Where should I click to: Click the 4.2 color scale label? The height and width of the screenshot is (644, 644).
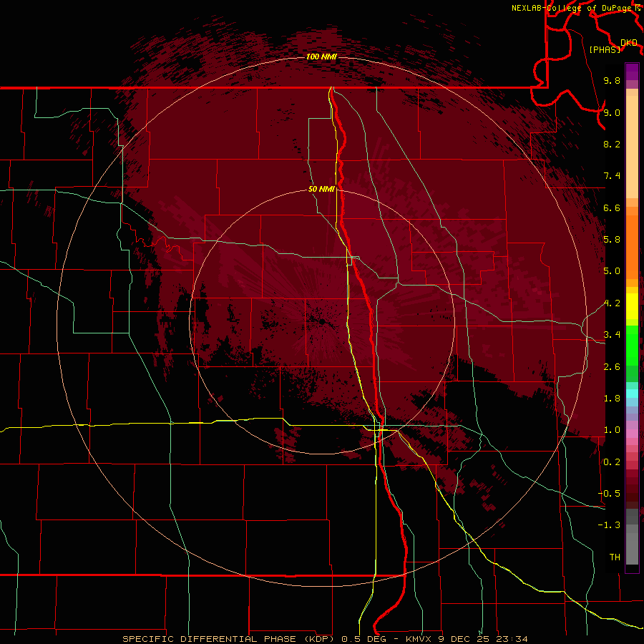[x=612, y=303]
